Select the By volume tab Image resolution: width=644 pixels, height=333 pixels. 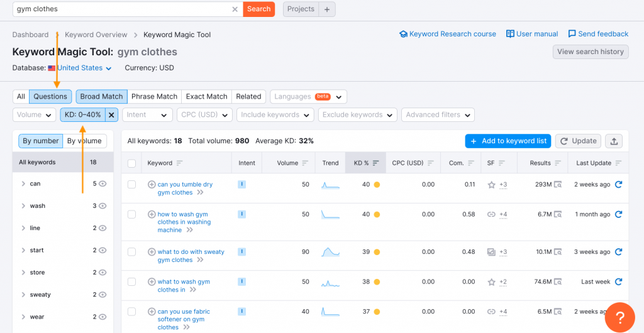coord(85,141)
